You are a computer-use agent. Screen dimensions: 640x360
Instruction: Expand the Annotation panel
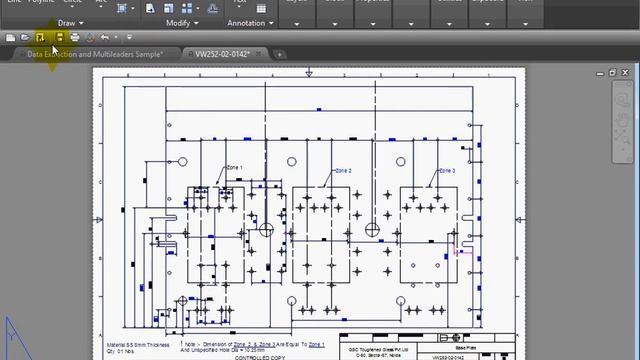tap(250, 23)
